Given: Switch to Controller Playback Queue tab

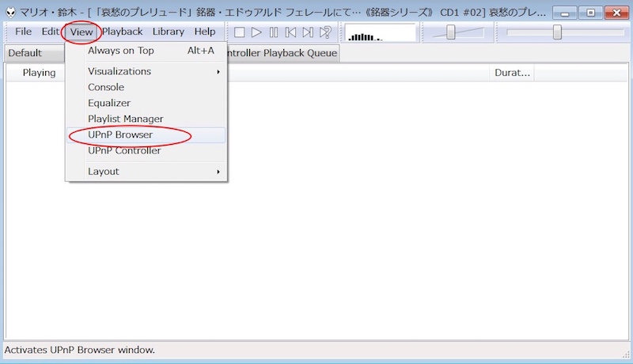Looking at the screenshot, I should 282,53.
